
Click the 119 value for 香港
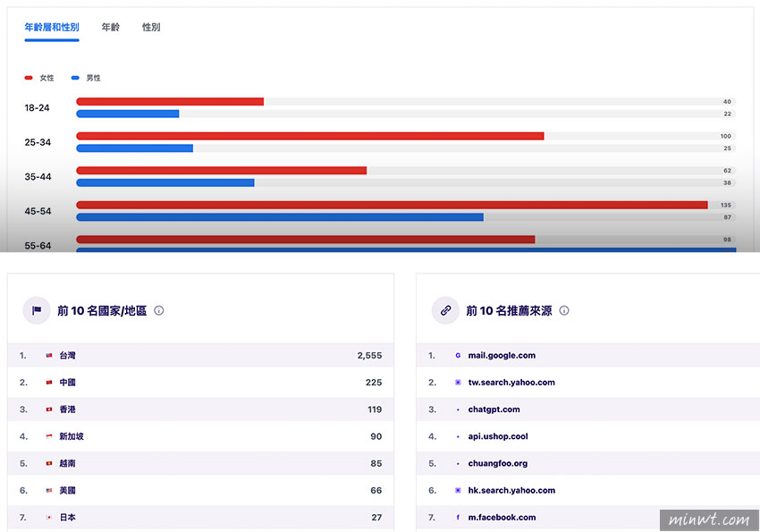[375, 410]
